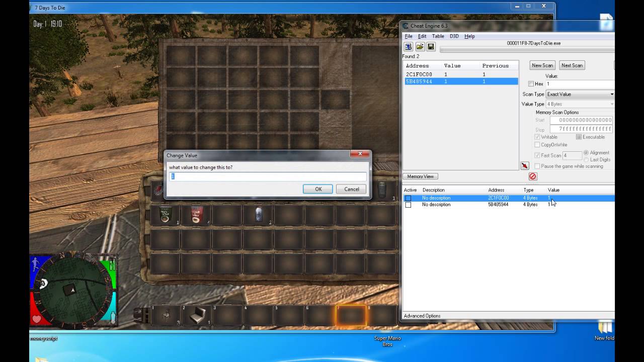Click the Fast Scan alignment value field
The height and width of the screenshot is (362, 644).
tap(572, 155)
